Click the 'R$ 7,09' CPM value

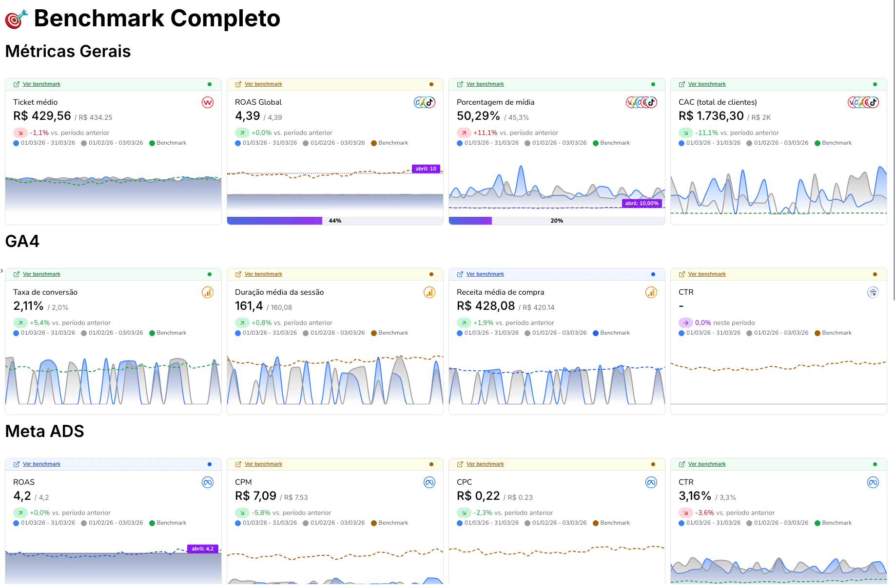[256, 496]
